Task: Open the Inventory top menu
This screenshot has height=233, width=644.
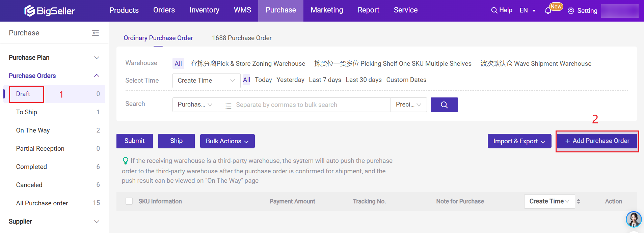Action: coord(204,10)
